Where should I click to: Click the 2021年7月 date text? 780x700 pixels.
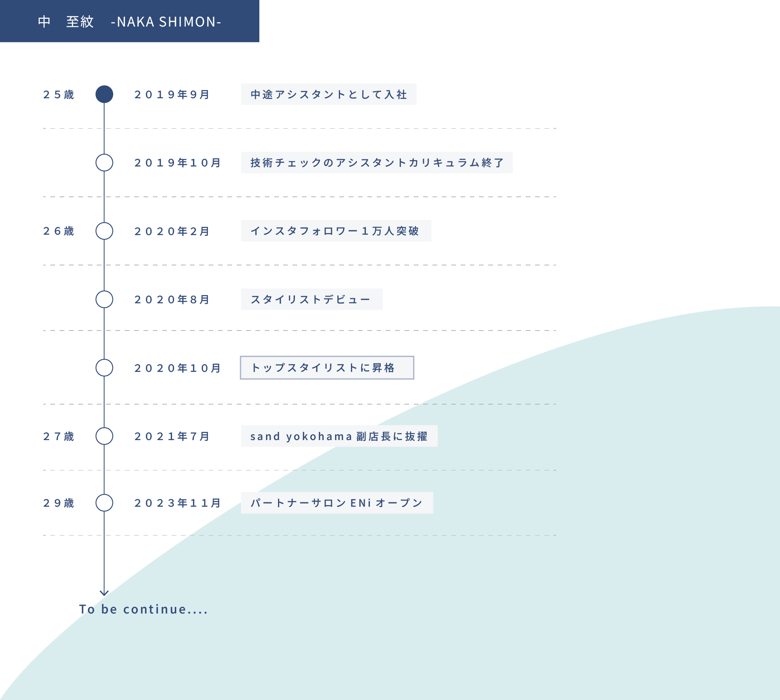[172, 436]
